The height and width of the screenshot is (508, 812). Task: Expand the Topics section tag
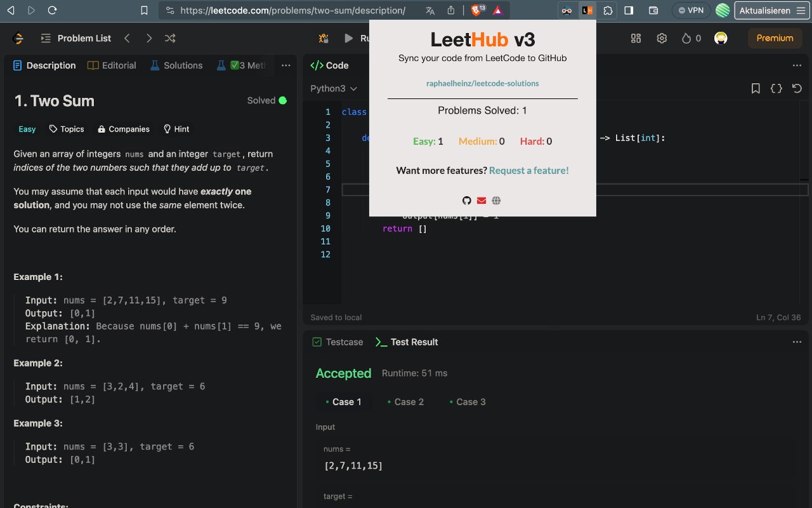67,129
